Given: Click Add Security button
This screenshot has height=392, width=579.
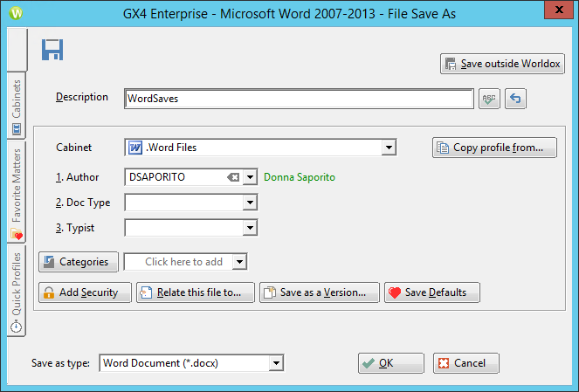Looking at the screenshot, I should 85,292.
